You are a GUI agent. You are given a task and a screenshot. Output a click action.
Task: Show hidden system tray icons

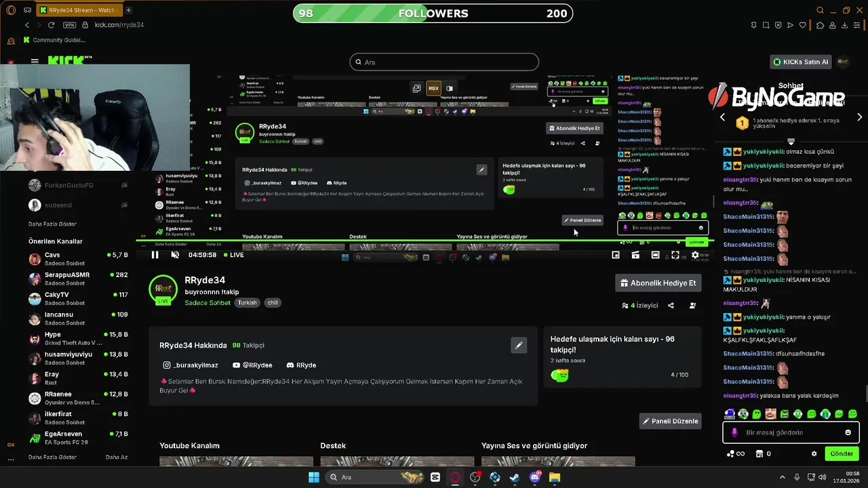coord(782,477)
